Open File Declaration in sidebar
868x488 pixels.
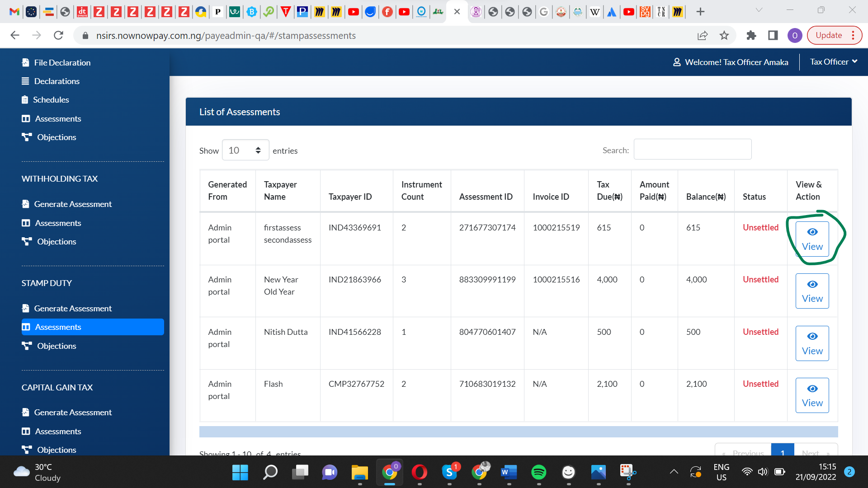tap(56, 62)
